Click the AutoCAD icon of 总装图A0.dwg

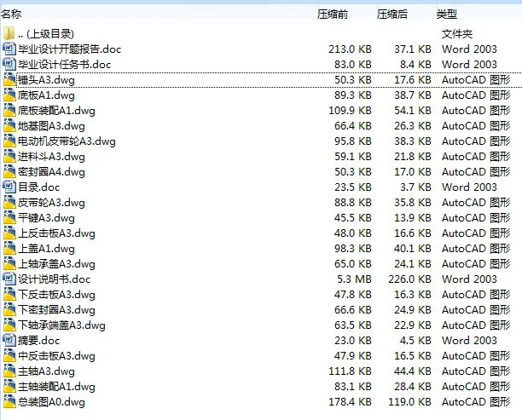pos(9,402)
